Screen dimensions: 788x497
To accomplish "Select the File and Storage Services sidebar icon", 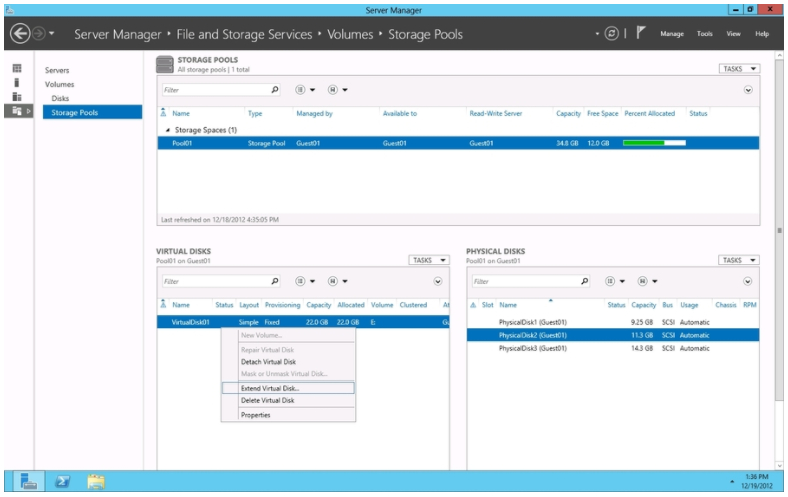I will click(17, 111).
